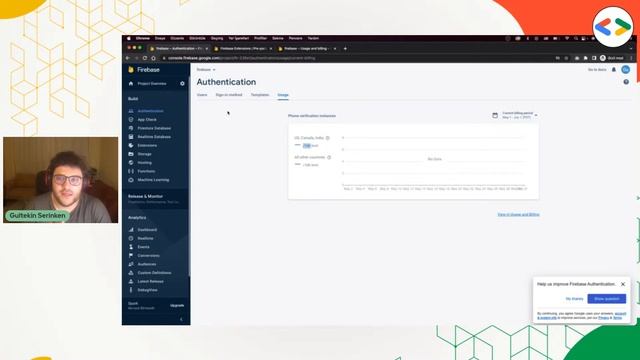Click the browser address bar
The width and height of the screenshot is (640, 360).
click(355, 58)
